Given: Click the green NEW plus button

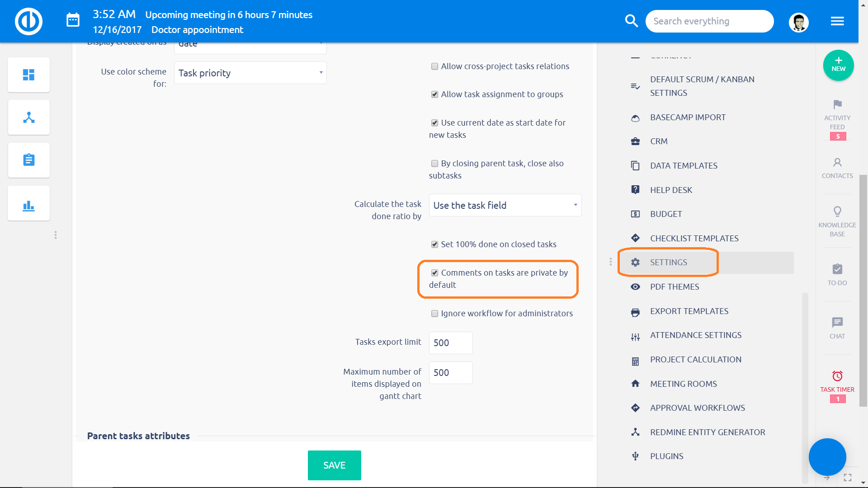Looking at the screenshot, I should pos(838,65).
